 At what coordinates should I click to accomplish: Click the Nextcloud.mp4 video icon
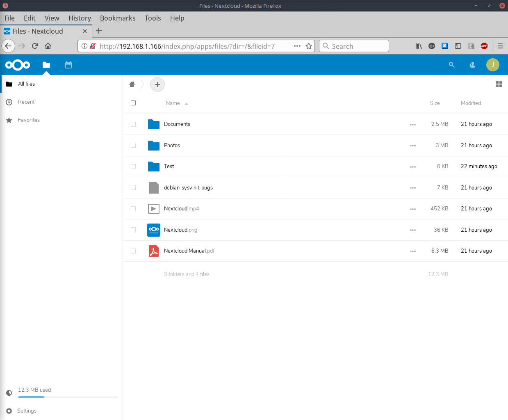point(154,209)
